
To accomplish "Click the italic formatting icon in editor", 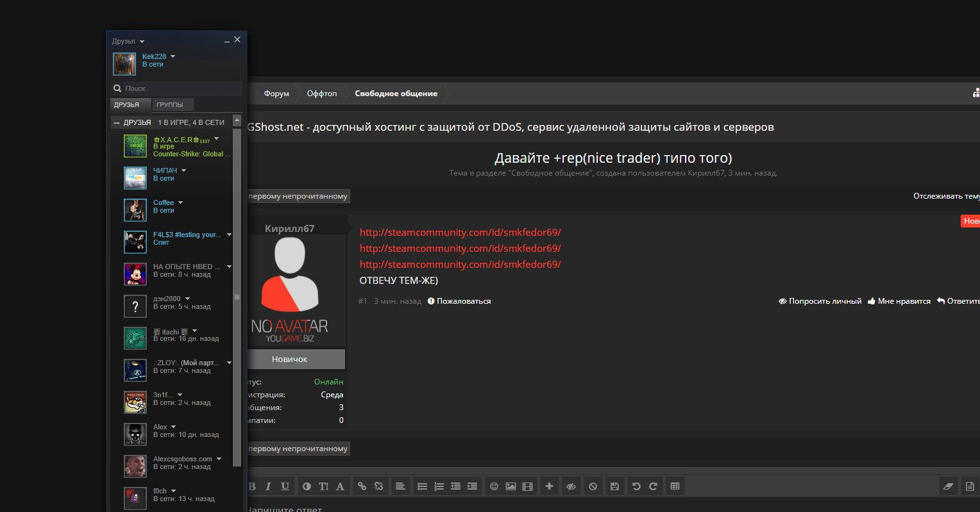I will (268, 486).
